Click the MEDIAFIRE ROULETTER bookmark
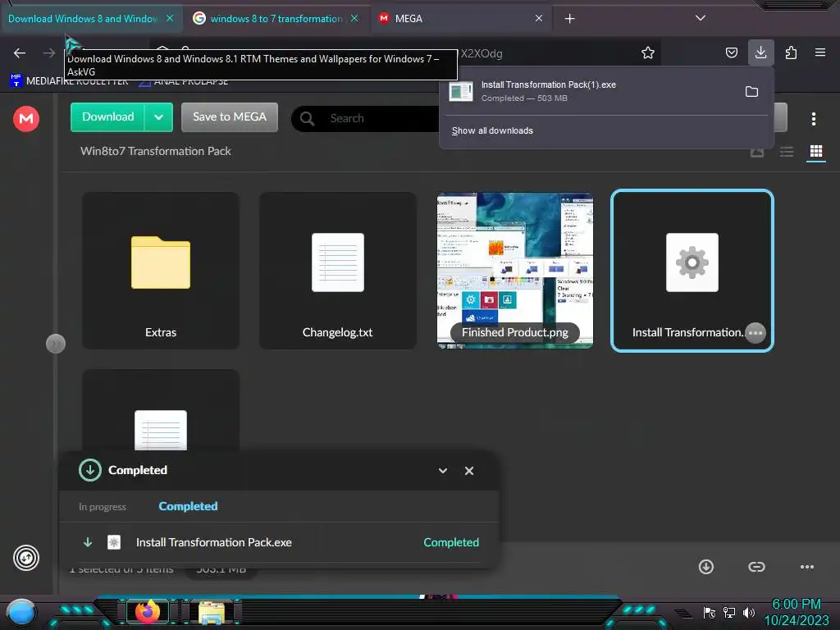840x630 pixels. click(x=69, y=81)
